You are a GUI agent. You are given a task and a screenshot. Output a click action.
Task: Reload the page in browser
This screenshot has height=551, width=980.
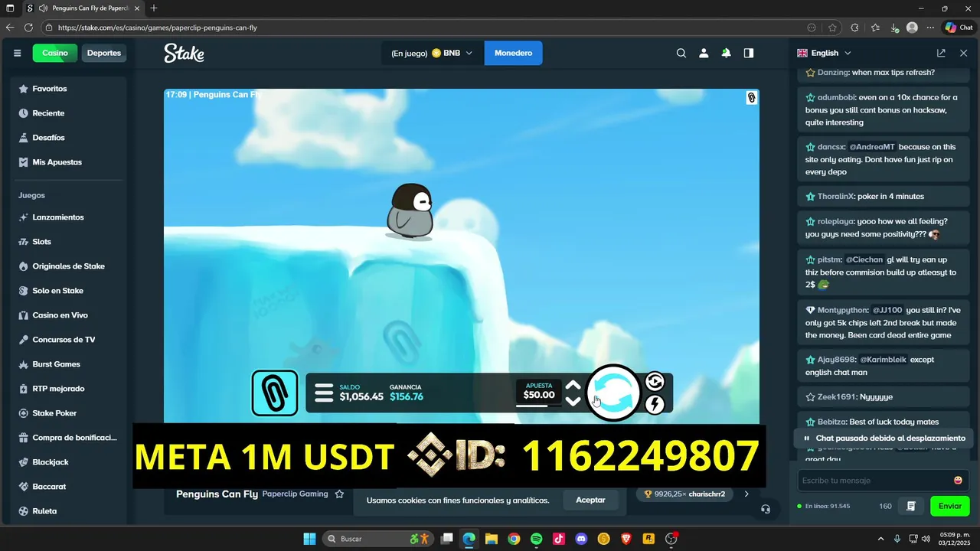click(x=28, y=28)
